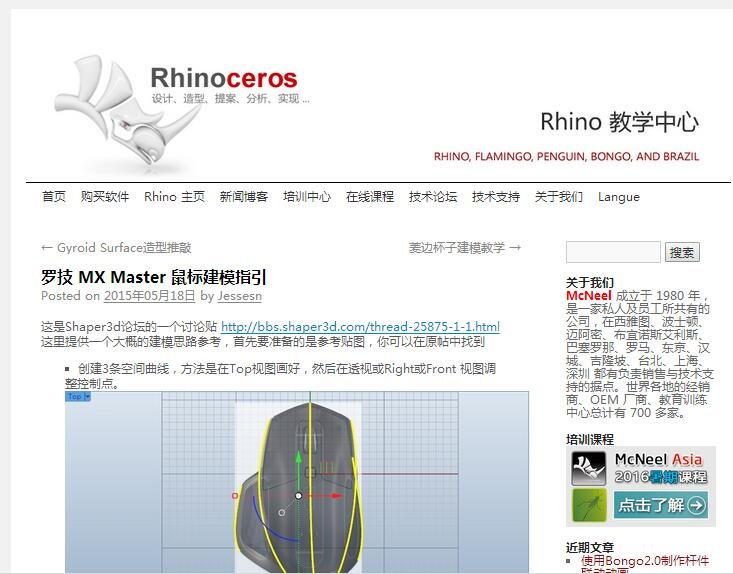Open 关于我们 in the navigation bar
This screenshot has height=574, width=733.
tap(559, 197)
